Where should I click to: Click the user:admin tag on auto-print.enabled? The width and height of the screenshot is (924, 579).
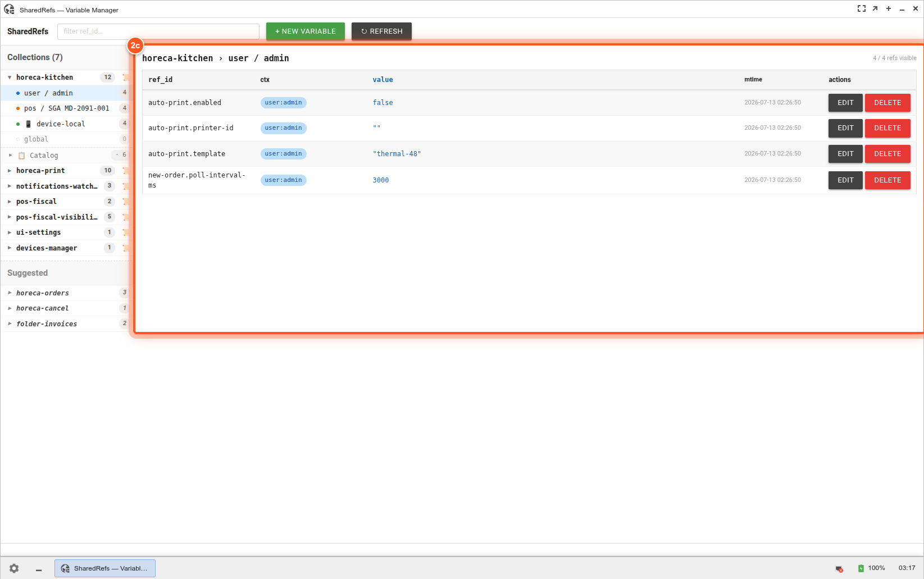(283, 103)
